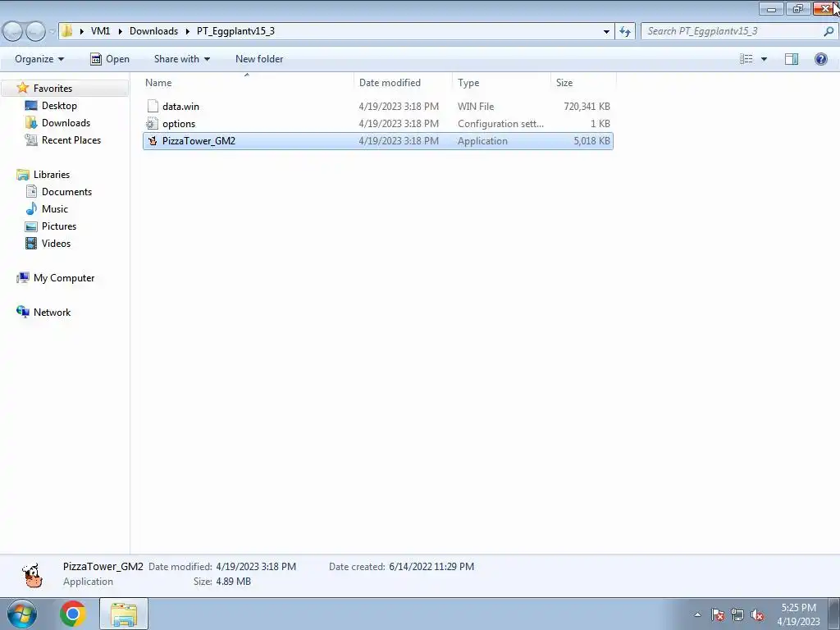Click the Peppino icon in details pane
Image resolution: width=840 pixels, height=630 pixels.
coord(32,575)
